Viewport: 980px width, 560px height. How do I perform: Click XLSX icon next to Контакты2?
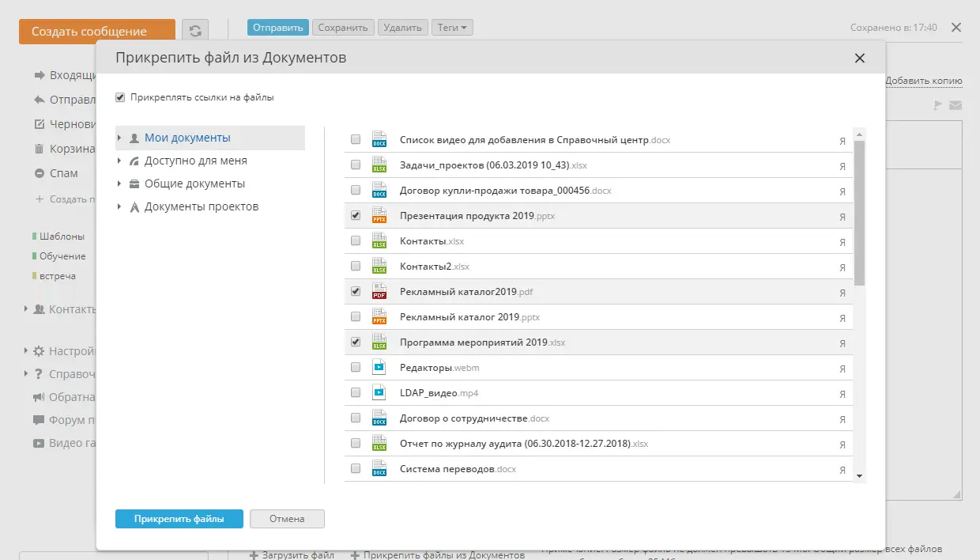tap(379, 267)
